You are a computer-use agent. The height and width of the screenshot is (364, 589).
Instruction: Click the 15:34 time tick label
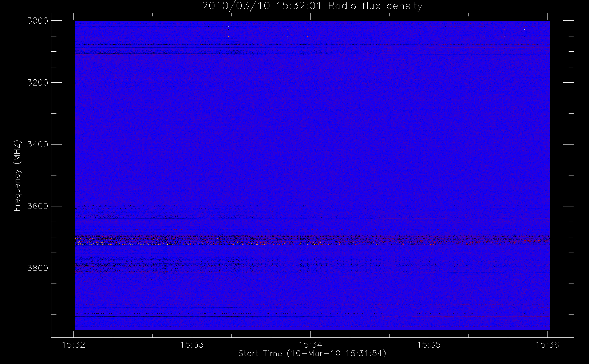point(311,345)
